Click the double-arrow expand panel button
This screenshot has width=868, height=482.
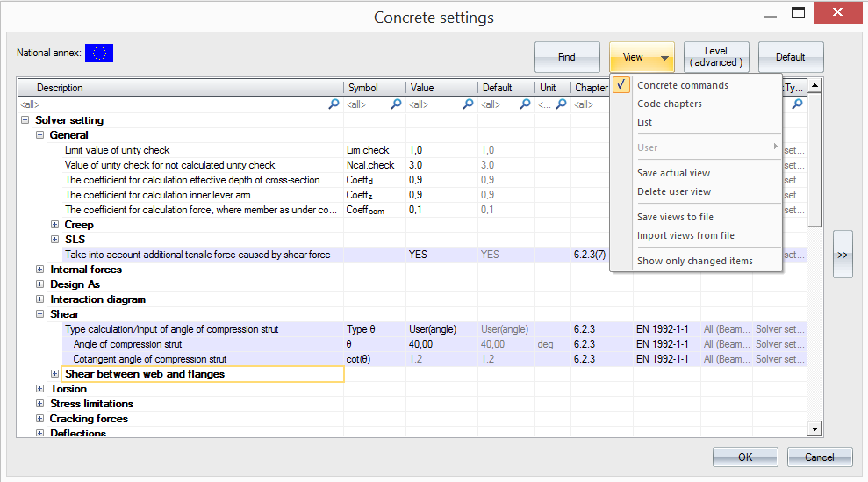(x=843, y=255)
